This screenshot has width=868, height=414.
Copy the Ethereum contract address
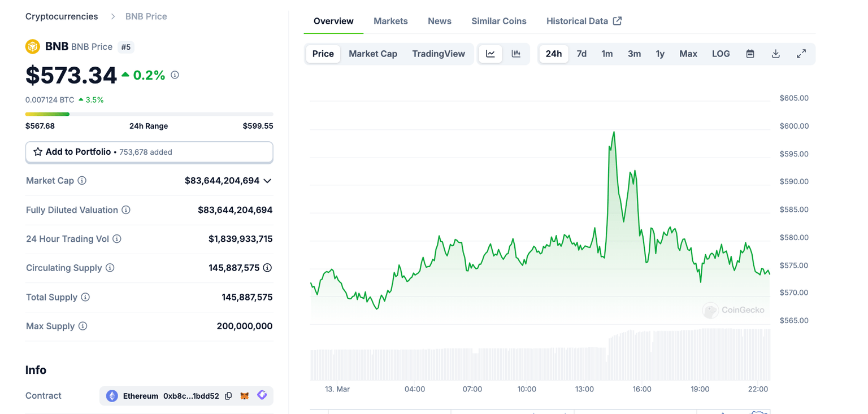click(x=228, y=396)
